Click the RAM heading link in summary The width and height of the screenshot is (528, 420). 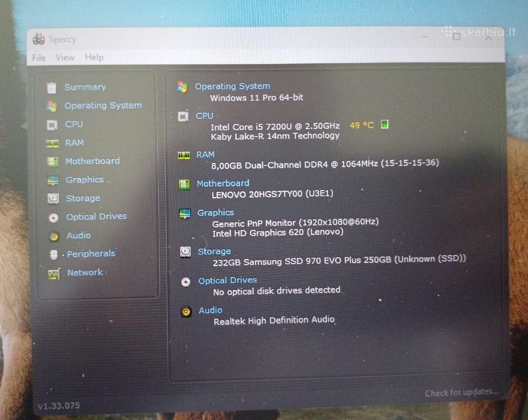[205, 154]
